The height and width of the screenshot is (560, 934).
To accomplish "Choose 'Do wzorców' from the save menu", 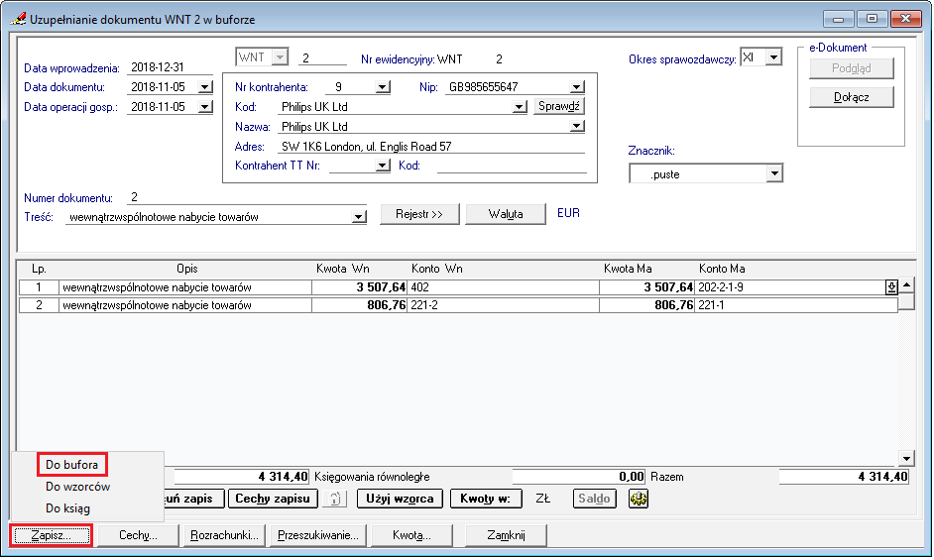I will coord(78,487).
